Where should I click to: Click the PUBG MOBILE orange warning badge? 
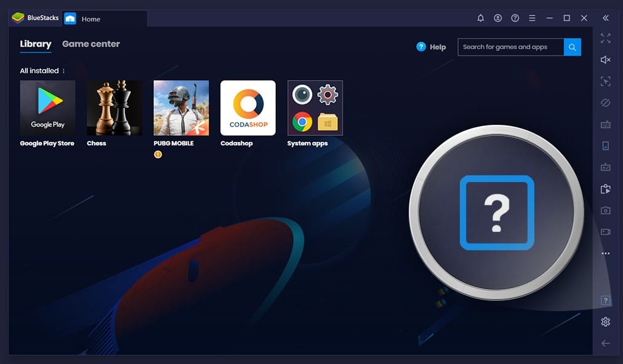coord(158,154)
